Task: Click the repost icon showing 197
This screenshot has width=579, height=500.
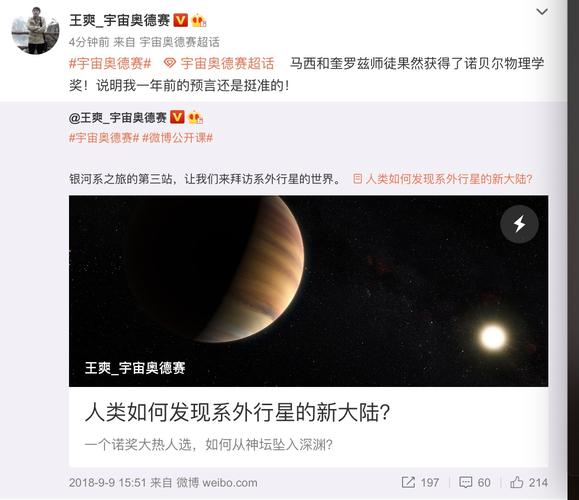Action: coord(420,482)
